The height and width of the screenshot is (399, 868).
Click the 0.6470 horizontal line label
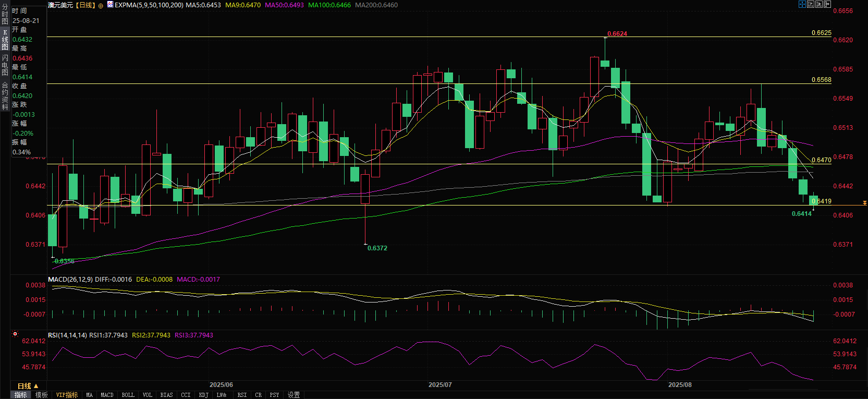822,160
